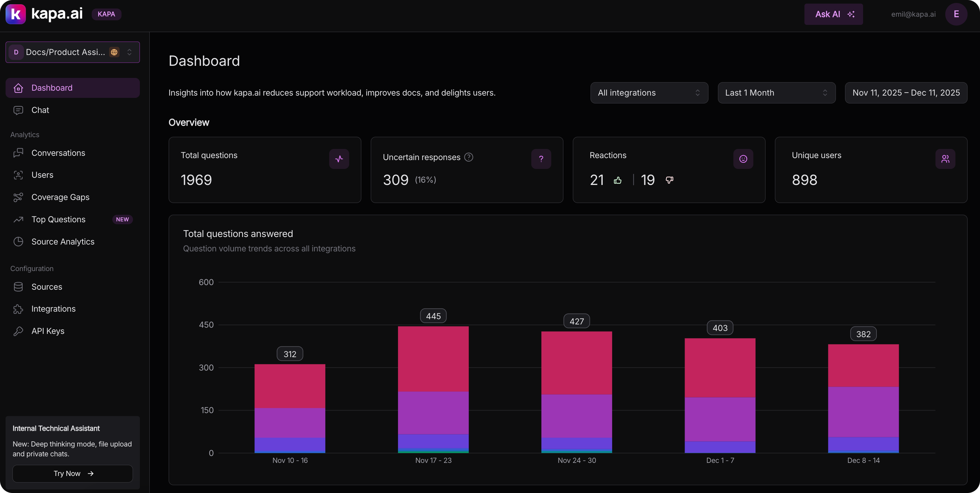Open the date range Nov 11 – Dec 11 picker
This screenshot has width=980, height=493.
906,92
